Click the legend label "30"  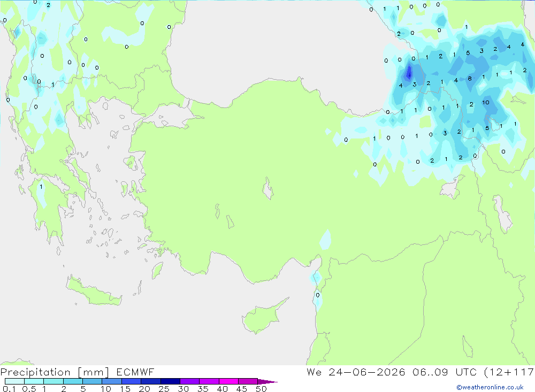[184, 389]
